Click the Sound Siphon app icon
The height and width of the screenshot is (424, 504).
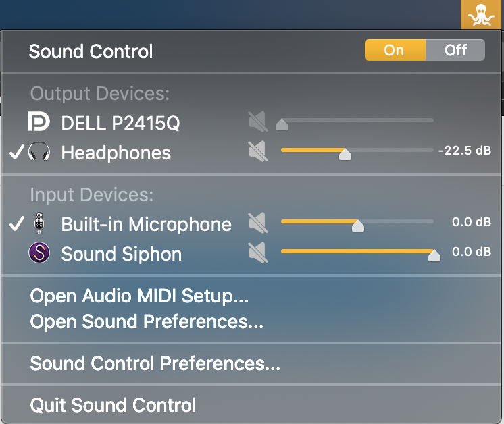(39, 254)
